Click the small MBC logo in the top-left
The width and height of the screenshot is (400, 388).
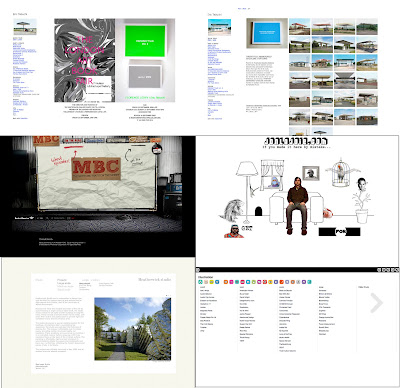[46, 140]
